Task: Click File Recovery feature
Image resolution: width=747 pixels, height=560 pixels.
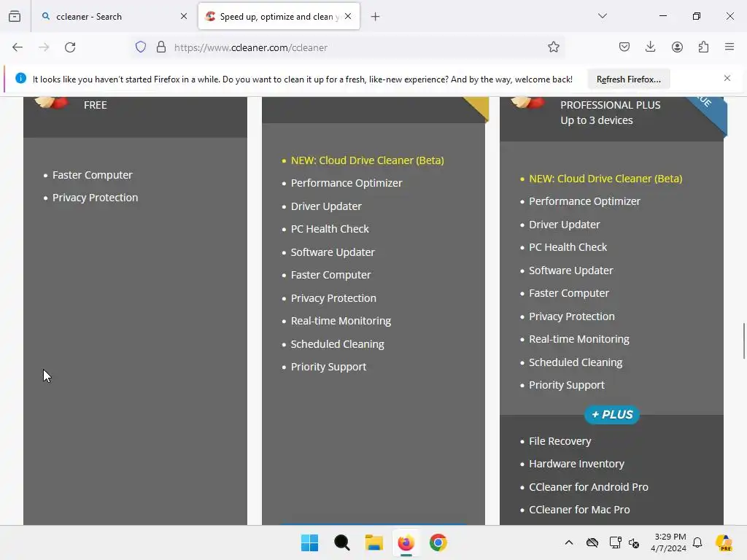Action: coord(560,441)
